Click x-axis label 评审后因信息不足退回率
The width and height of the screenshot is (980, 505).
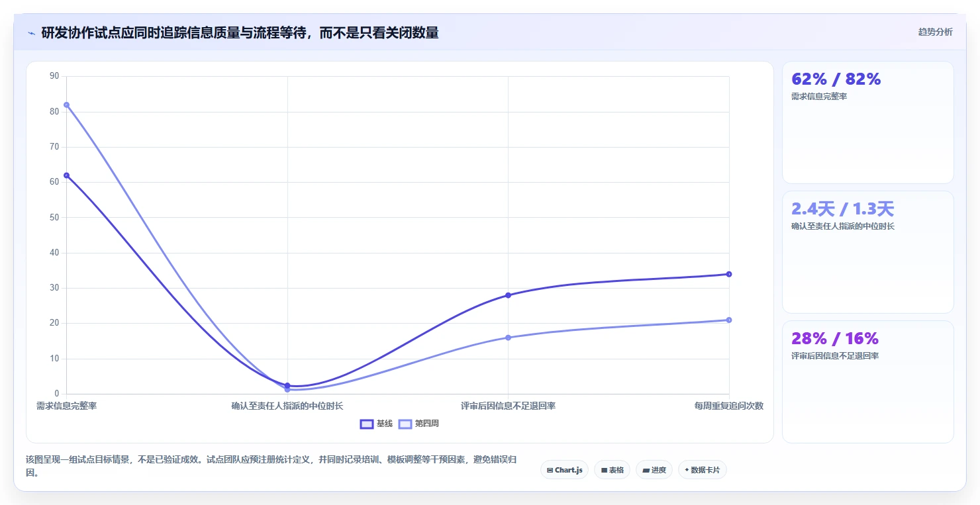(508, 406)
